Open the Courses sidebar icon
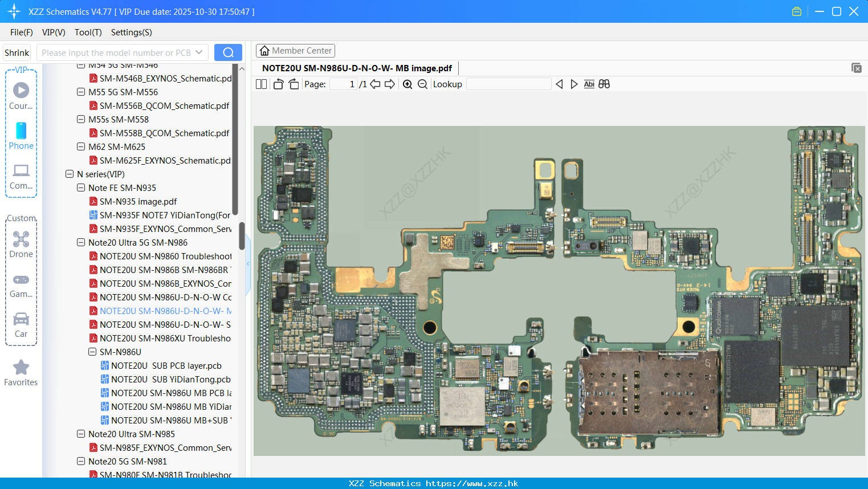The image size is (868, 489). point(21,96)
